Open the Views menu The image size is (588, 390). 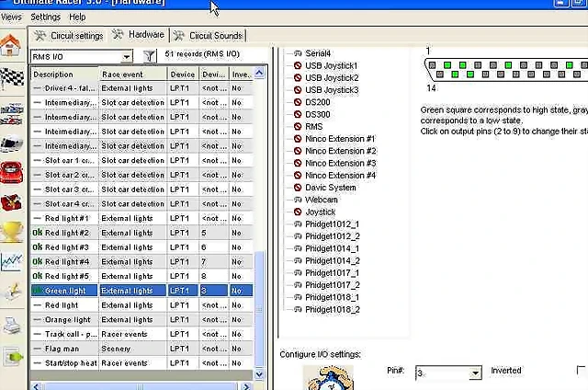pyautogui.click(x=11, y=17)
